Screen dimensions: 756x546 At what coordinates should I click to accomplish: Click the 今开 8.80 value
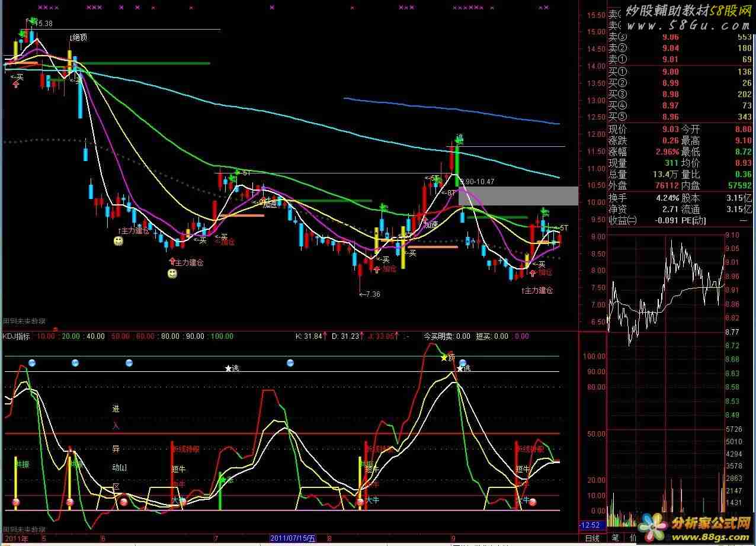click(x=744, y=129)
